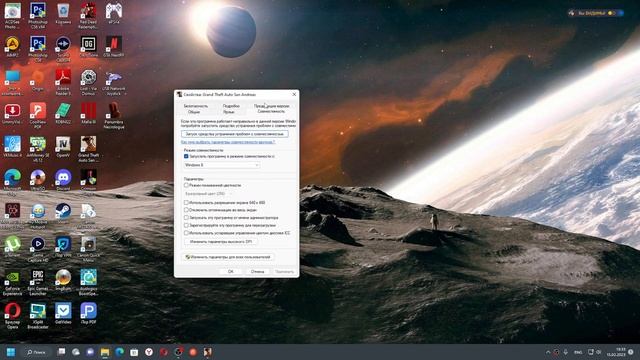This screenshot has width=640, height=360.
Task: Open the USB Network Joystick shortcut
Action: 114,82
